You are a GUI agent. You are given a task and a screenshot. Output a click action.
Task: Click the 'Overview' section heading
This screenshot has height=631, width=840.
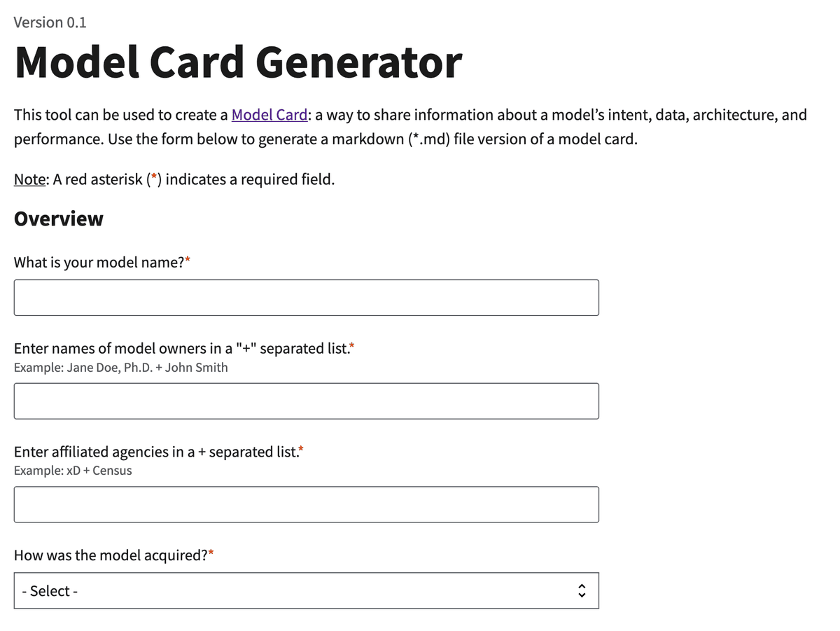coord(58,219)
